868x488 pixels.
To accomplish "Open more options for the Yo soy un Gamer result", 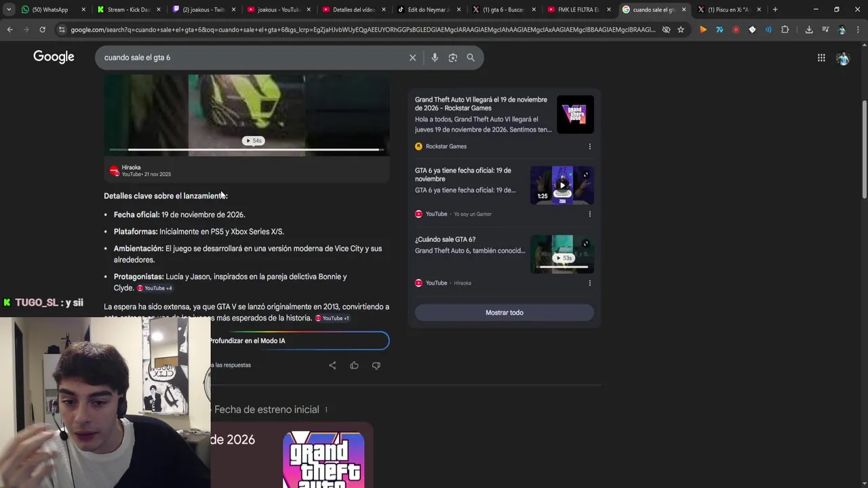I will pos(589,214).
